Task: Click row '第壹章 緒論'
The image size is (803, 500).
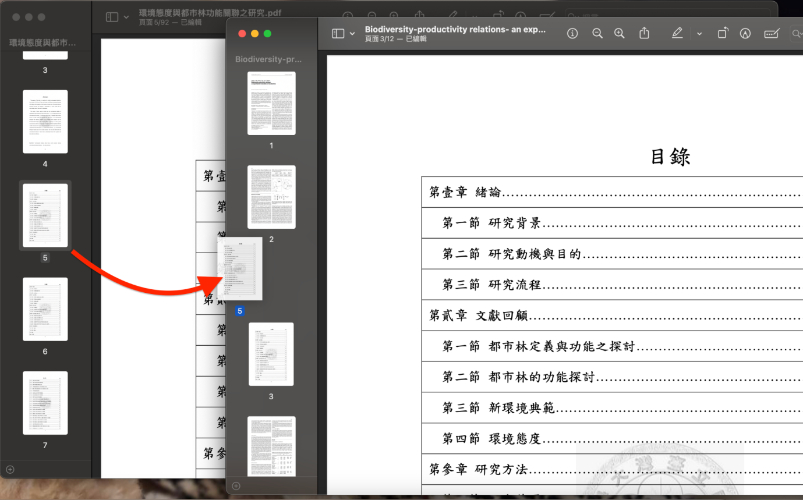Action: (612, 192)
